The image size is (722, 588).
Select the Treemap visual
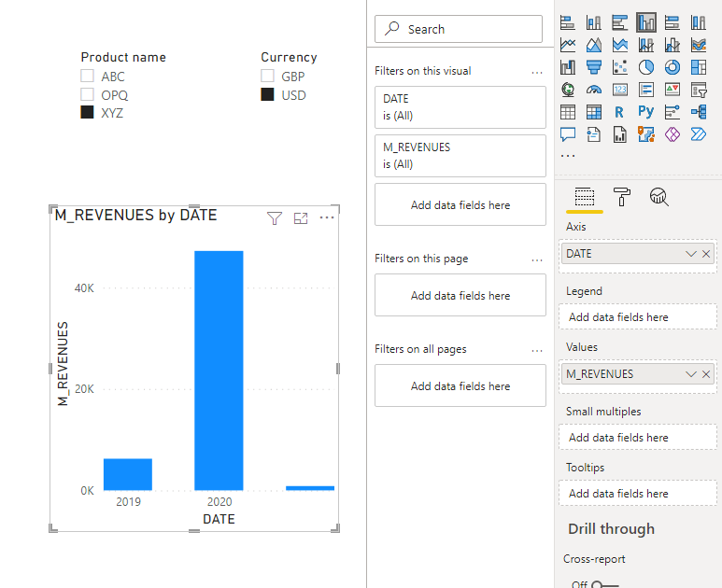click(699, 67)
